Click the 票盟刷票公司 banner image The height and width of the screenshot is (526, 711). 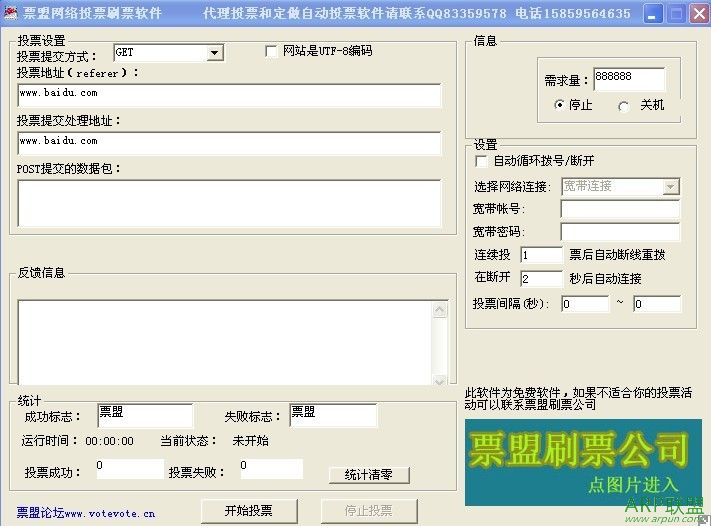click(583, 462)
